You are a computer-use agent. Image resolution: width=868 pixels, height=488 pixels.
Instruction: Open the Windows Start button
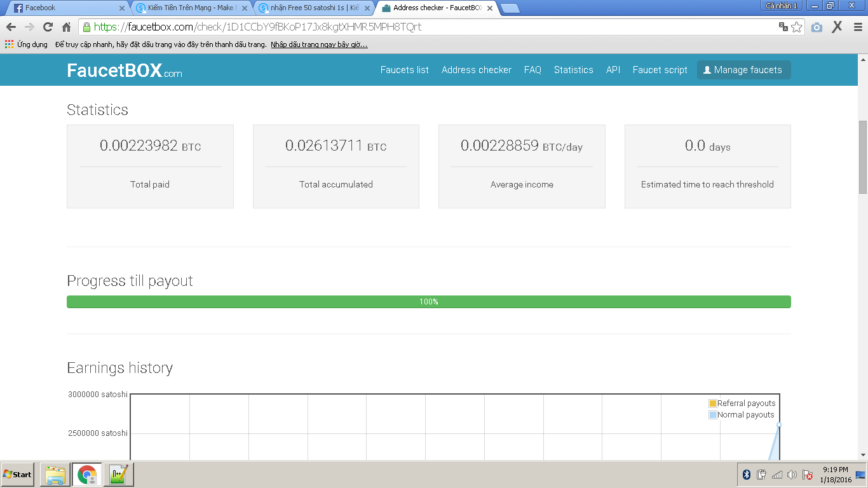(x=17, y=475)
